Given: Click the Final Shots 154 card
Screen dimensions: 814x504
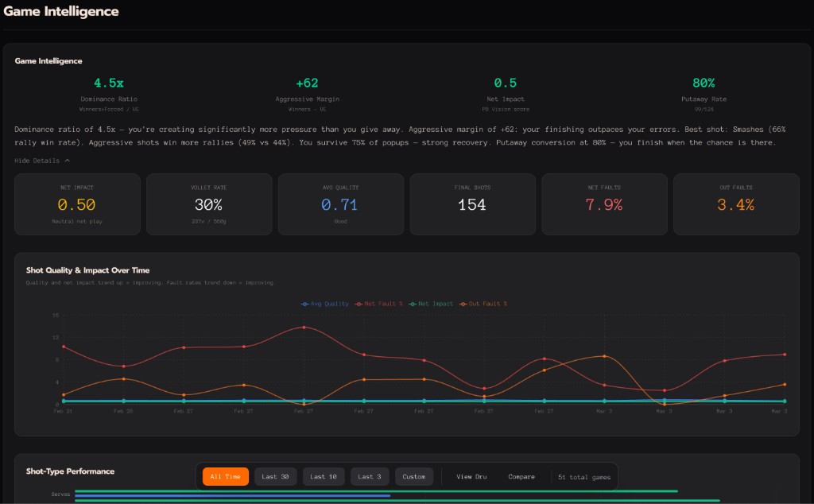Looking at the screenshot, I should click(x=472, y=204).
